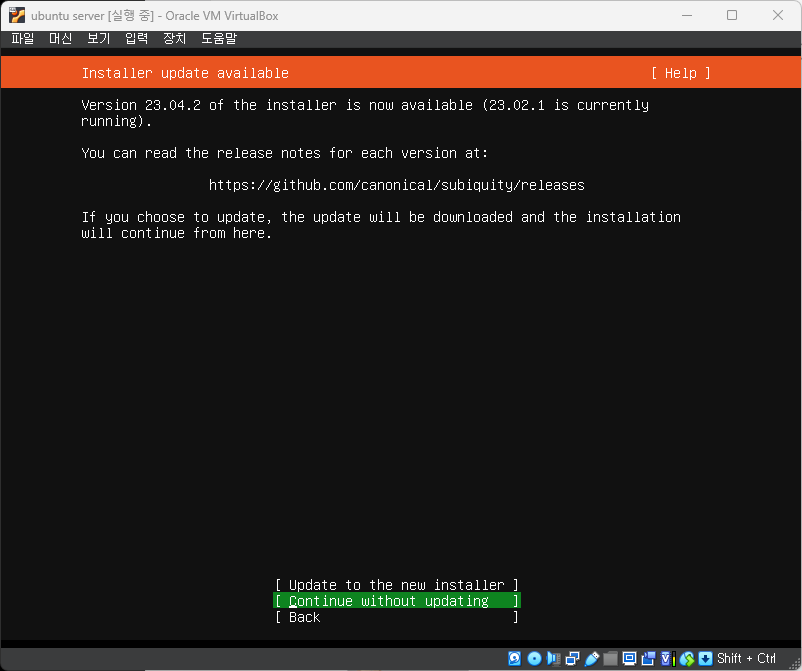Click the mouse integration status icon
802x671 pixels.
[687, 658]
